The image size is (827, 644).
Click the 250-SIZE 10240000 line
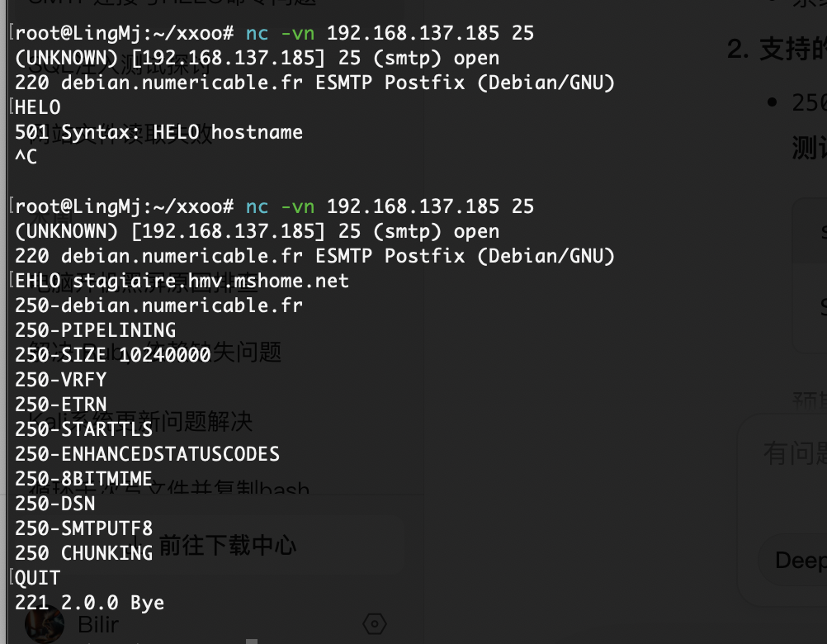click(113, 355)
